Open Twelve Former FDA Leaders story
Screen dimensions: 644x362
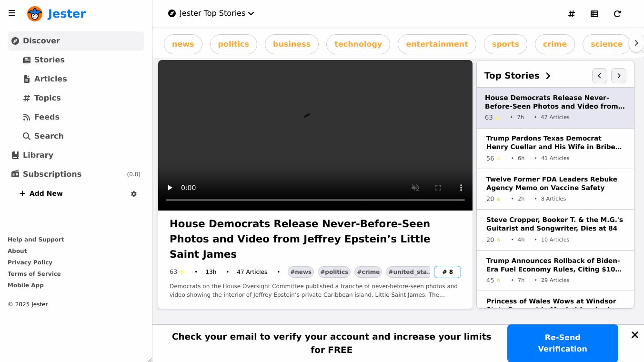pyautogui.click(x=555, y=189)
